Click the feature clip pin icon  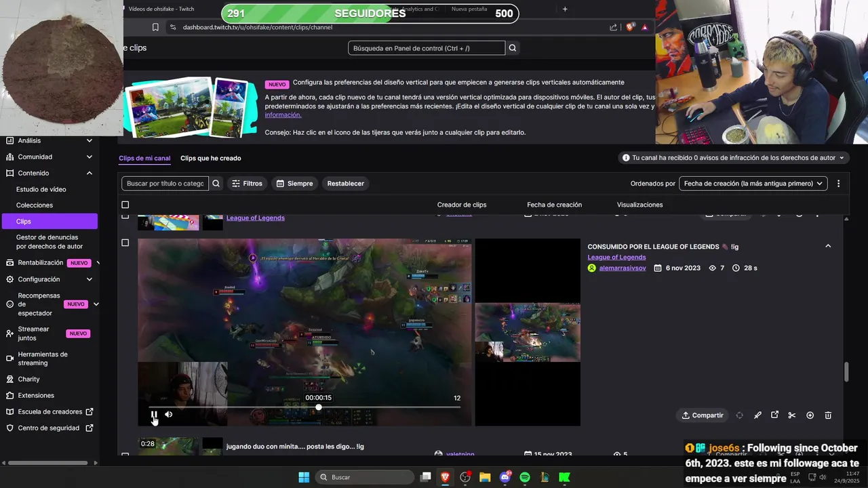(x=757, y=415)
